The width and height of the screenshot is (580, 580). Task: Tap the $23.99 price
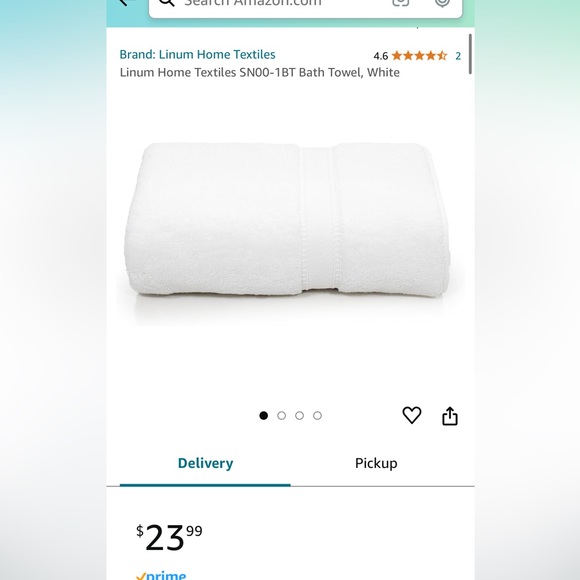click(x=169, y=537)
